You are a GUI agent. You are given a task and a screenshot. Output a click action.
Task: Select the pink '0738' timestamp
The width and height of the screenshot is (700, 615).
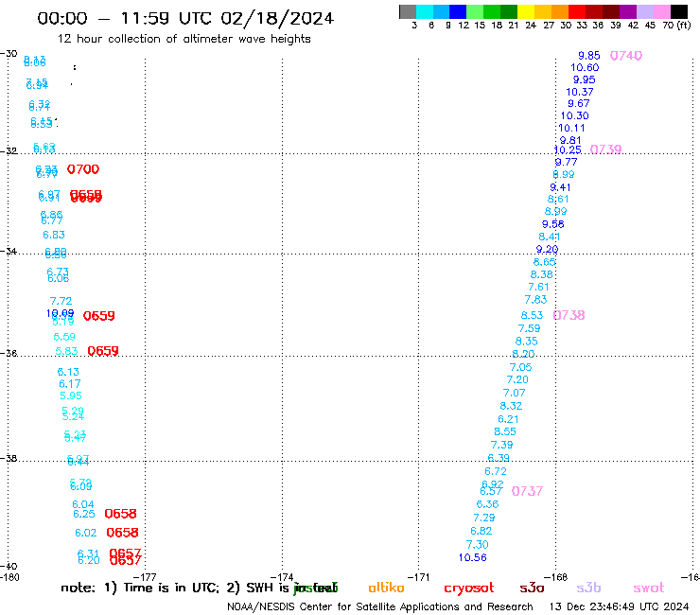coord(569,315)
